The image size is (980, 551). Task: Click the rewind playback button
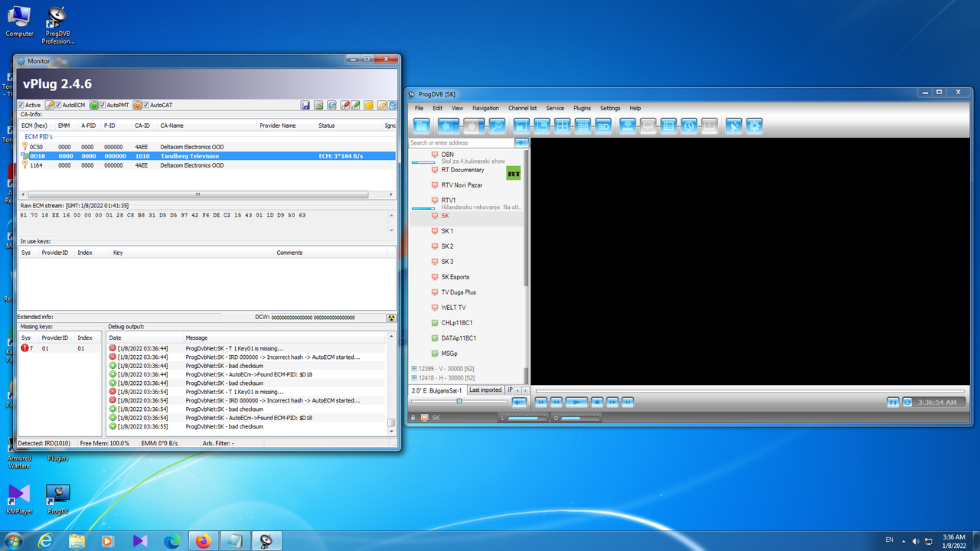[556, 402]
